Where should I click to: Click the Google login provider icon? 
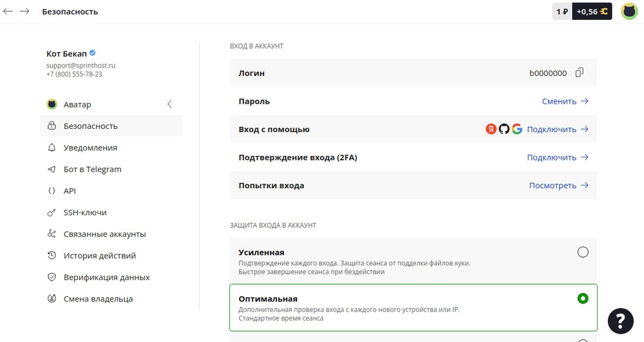point(516,129)
